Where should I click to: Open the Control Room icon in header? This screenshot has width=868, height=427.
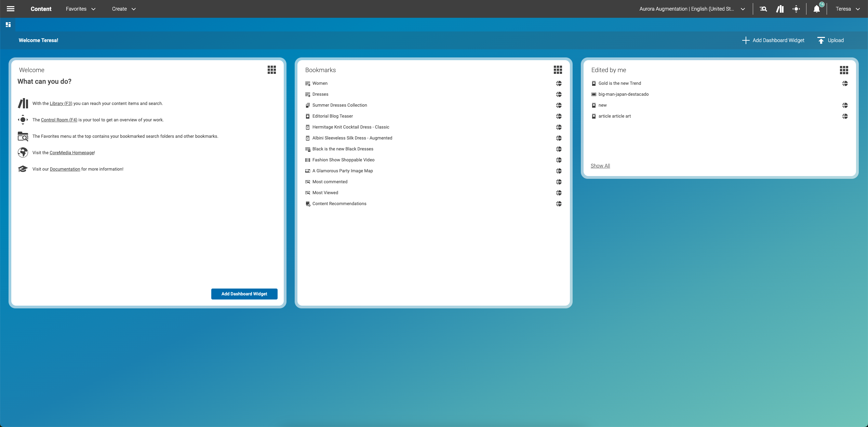click(x=796, y=9)
